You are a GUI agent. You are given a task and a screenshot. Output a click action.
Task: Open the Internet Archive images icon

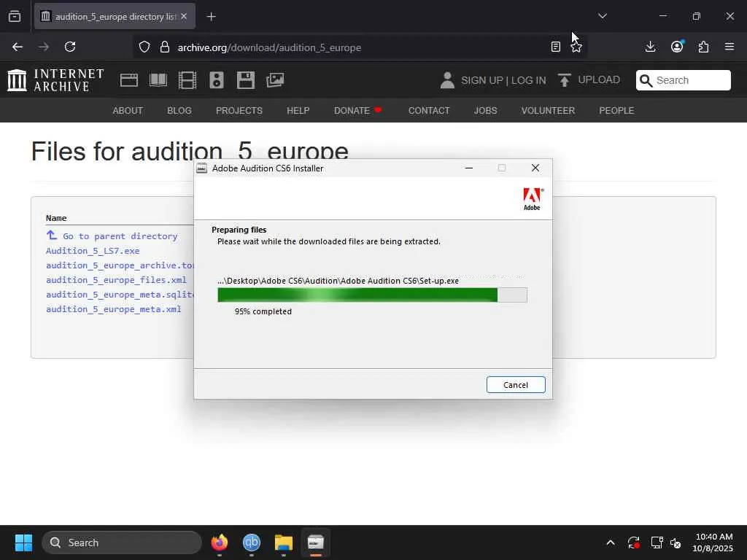pos(275,80)
